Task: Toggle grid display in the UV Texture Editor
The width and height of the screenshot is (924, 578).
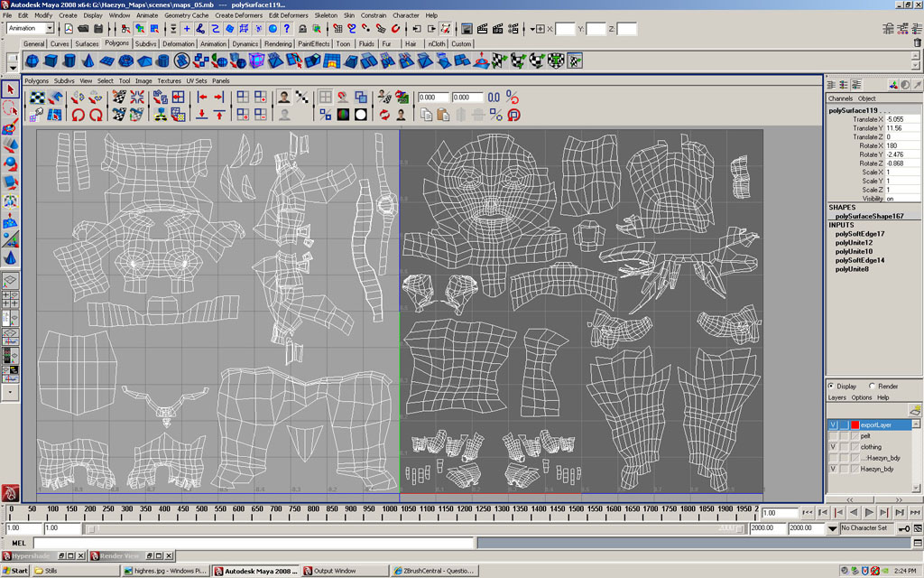Action: click(x=326, y=96)
